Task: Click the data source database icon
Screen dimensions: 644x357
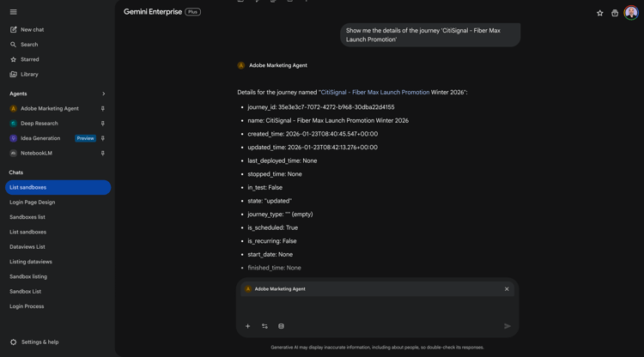Action: pos(281,326)
